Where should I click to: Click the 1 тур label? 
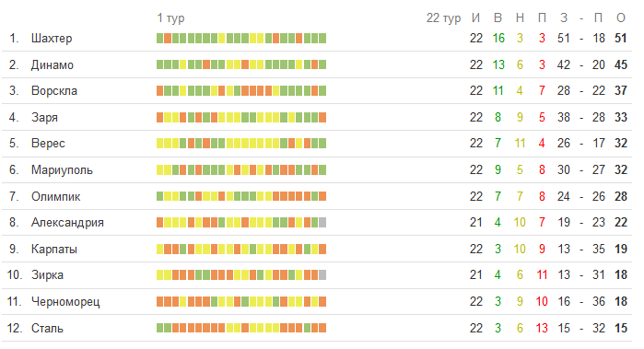pyautogui.click(x=170, y=18)
